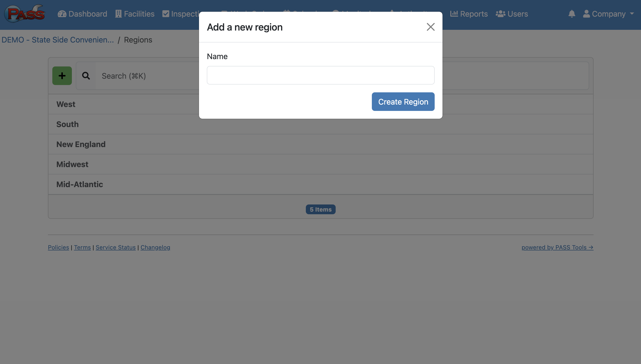The width and height of the screenshot is (641, 364).
Task: Open the Service Status footer link
Action: pos(116,247)
